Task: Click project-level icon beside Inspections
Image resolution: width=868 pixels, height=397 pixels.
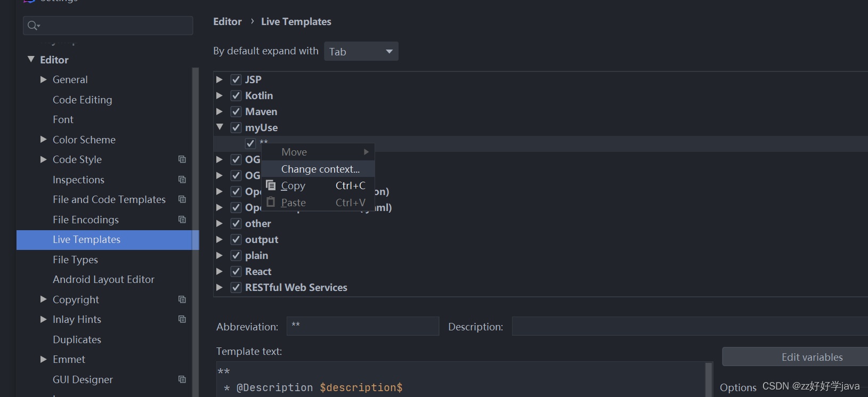Action: tap(182, 180)
